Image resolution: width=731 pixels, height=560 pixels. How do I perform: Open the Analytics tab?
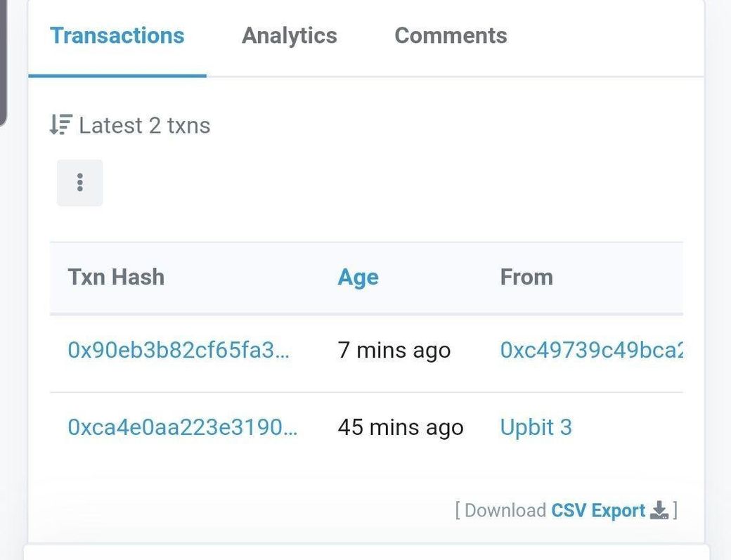[289, 36]
